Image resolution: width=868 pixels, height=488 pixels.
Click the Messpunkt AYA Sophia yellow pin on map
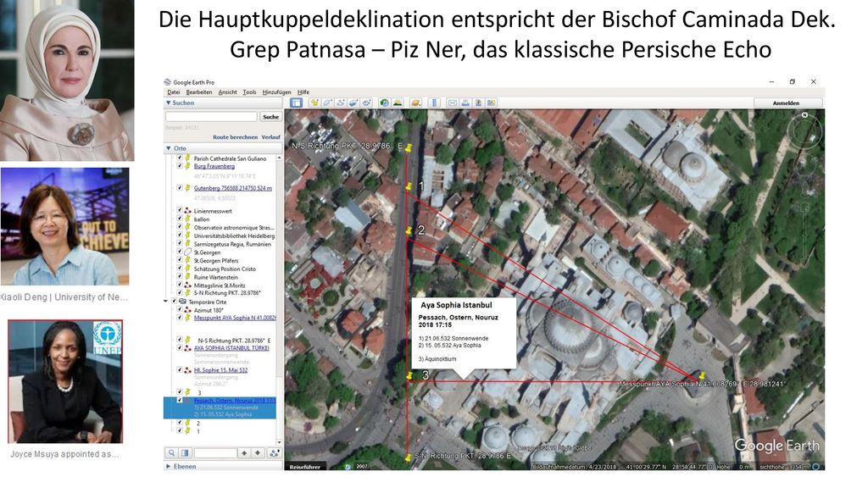pos(703,375)
